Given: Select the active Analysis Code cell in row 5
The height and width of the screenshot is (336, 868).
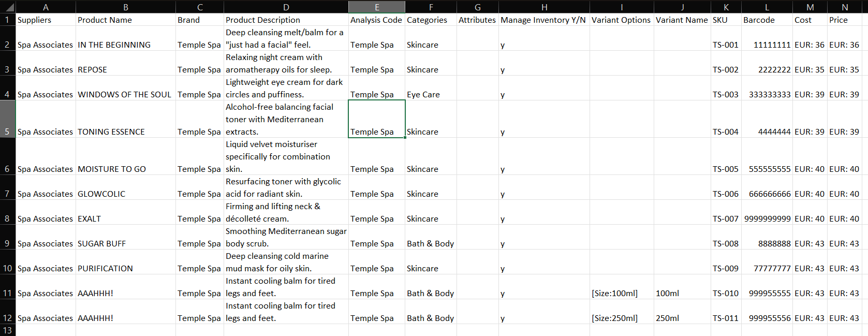Looking at the screenshot, I should [x=377, y=119].
